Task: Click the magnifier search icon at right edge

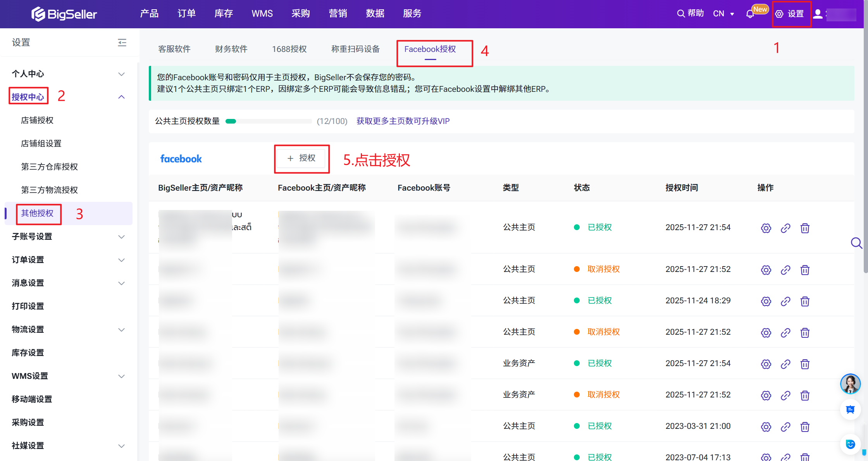Action: [856, 243]
